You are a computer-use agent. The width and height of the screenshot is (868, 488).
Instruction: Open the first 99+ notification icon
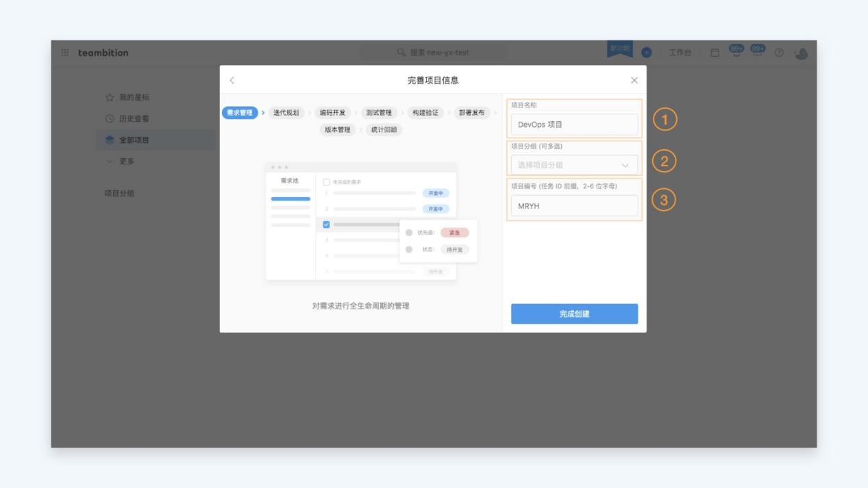point(736,51)
